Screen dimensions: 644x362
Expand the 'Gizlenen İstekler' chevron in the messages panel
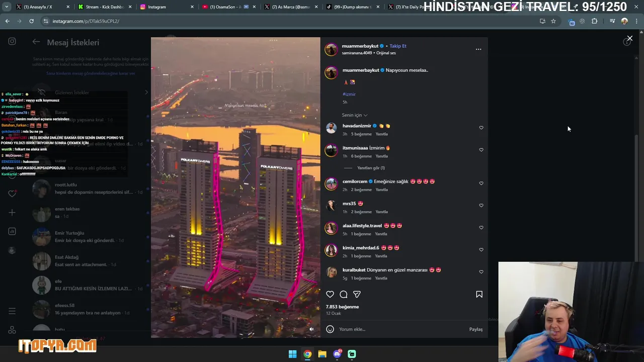point(146,93)
